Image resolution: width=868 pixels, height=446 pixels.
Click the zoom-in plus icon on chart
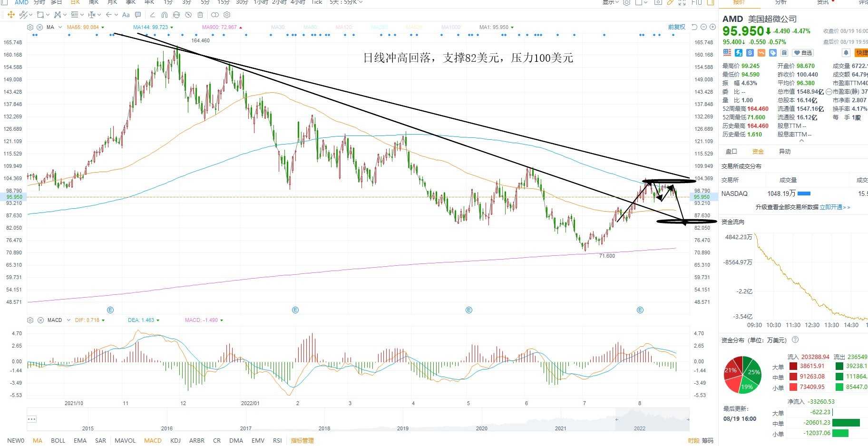click(x=712, y=27)
